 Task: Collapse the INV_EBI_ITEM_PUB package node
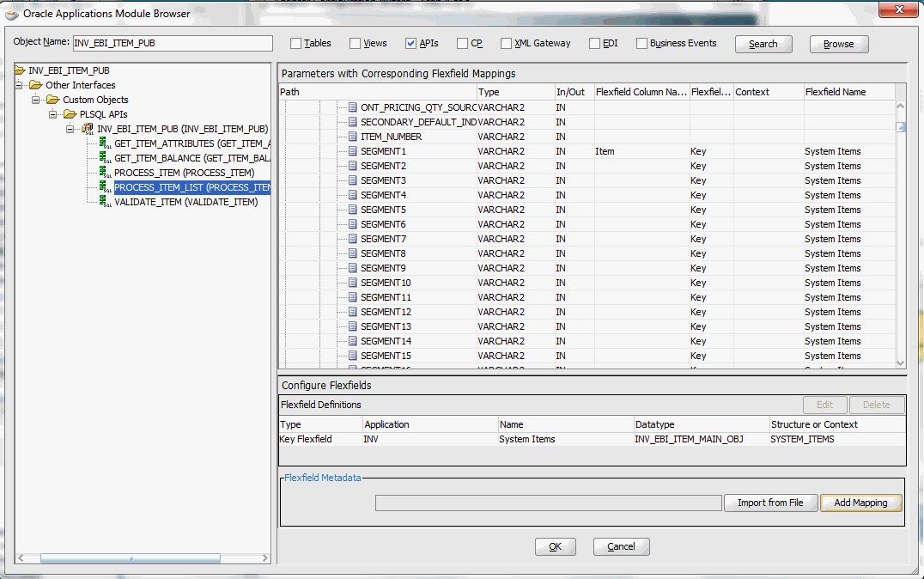pos(70,129)
